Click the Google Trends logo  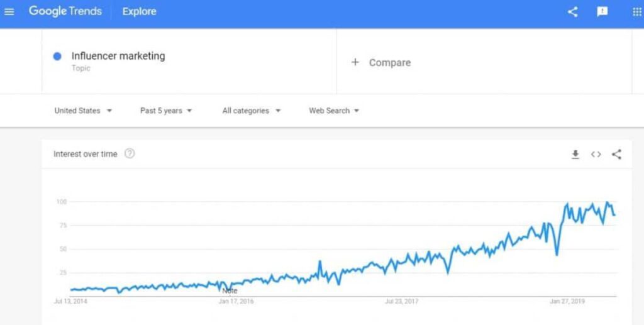tap(65, 11)
